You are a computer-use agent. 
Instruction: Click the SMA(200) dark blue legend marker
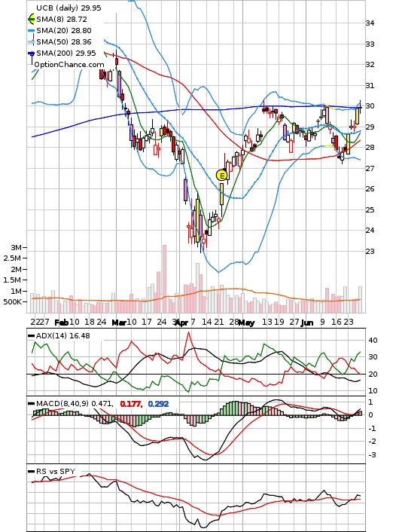pyautogui.click(x=31, y=54)
